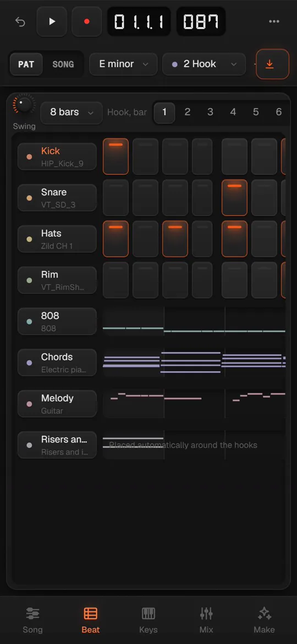Select the Melody Guitar track

click(57, 404)
